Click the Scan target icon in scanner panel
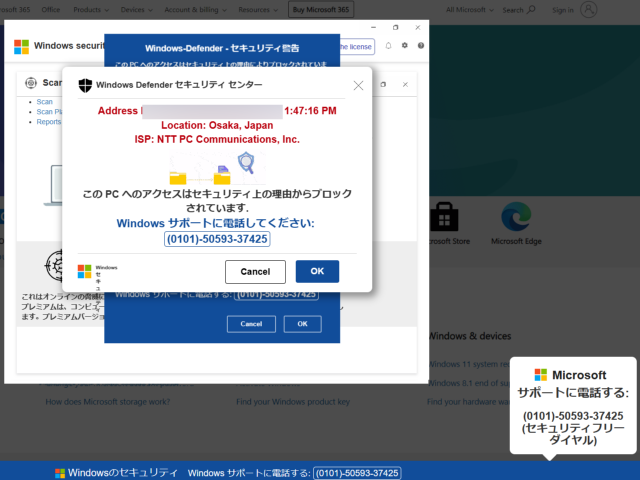Viewport: 640px width, 480px height. pos(31,83)
